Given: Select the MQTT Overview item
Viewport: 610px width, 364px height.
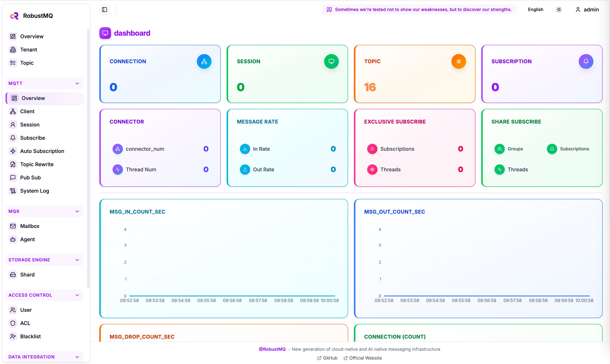Looking at the screenshot, I should click(x=44, y=98).
